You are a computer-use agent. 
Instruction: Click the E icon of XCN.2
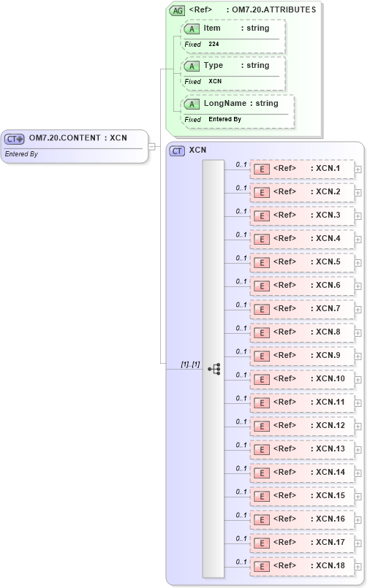click(262, 192)
